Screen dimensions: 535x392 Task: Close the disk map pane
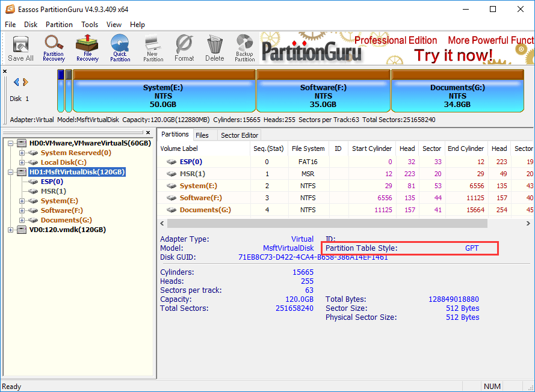5,71
